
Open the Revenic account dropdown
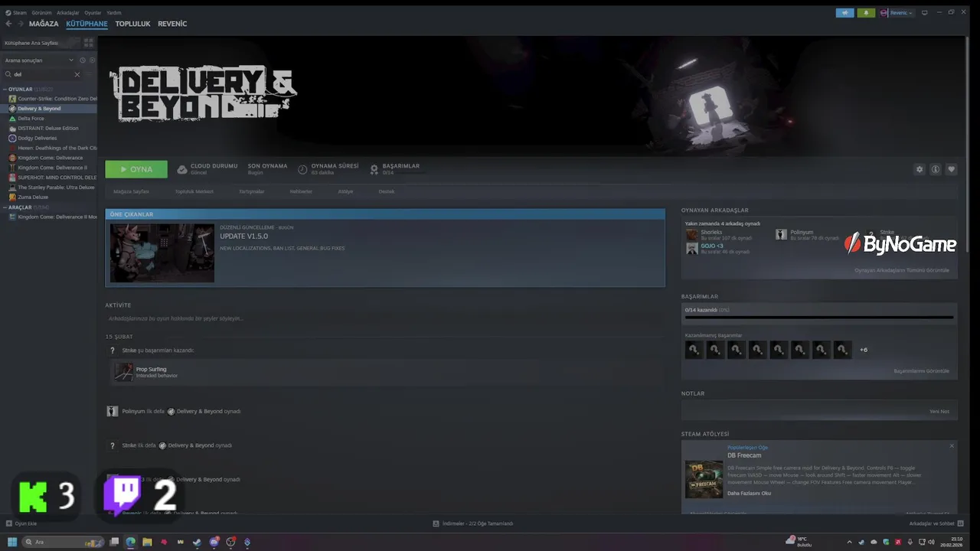897,13
